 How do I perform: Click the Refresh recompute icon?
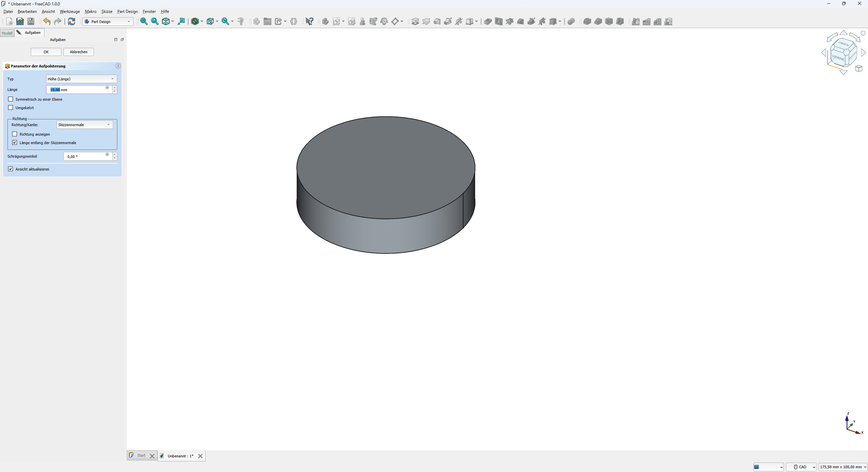point(72,22)
